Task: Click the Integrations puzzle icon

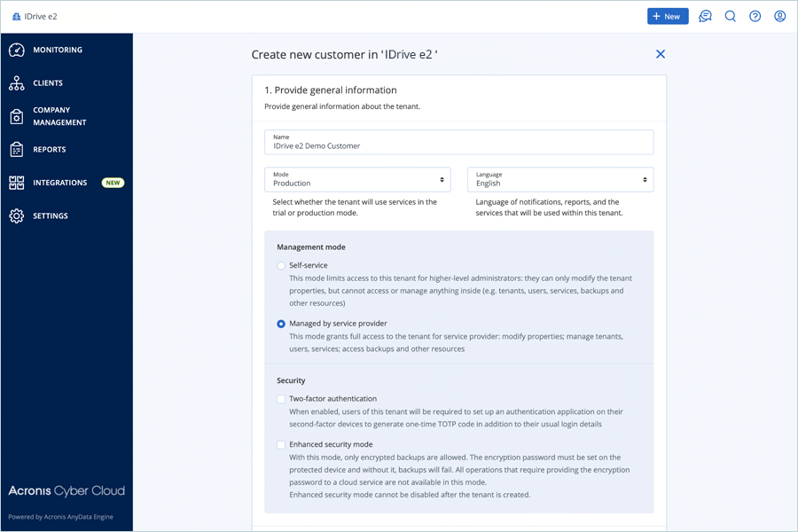Action: click(x=17, y=183)
